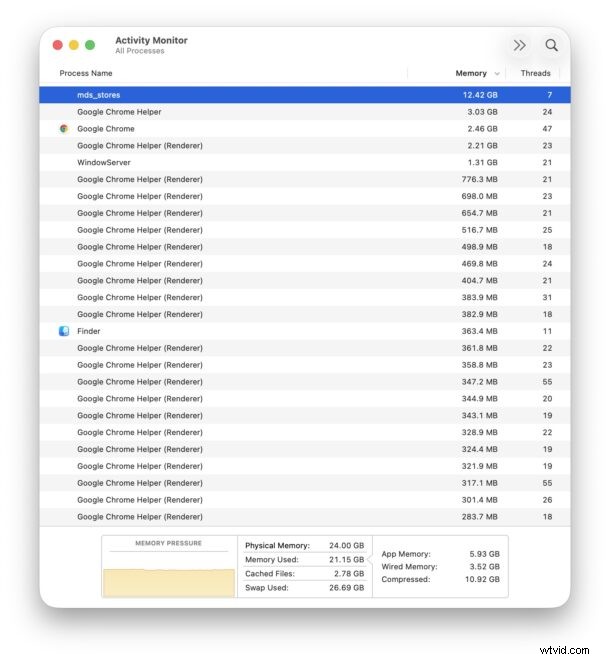The height and width of the screenshot is (660, 610).
Task: Select the Renderer row using 283.7 MB
Action: 305,517
